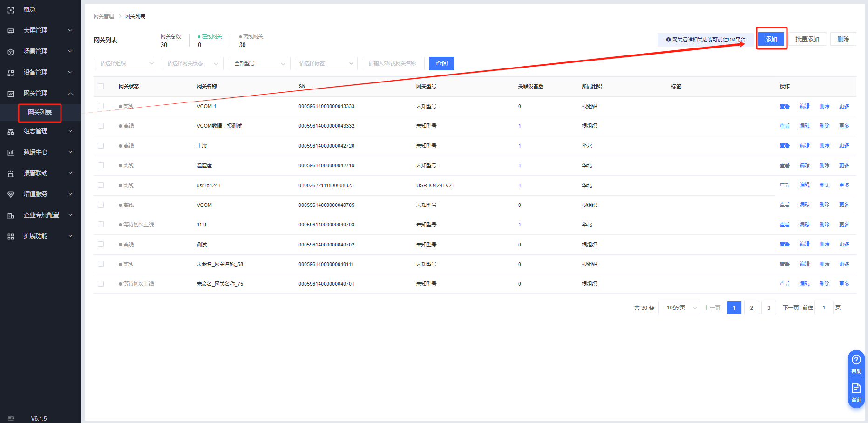Click the 场景管理 cube icon
Viewport: 868px width, 423px height.
point(11,52)
